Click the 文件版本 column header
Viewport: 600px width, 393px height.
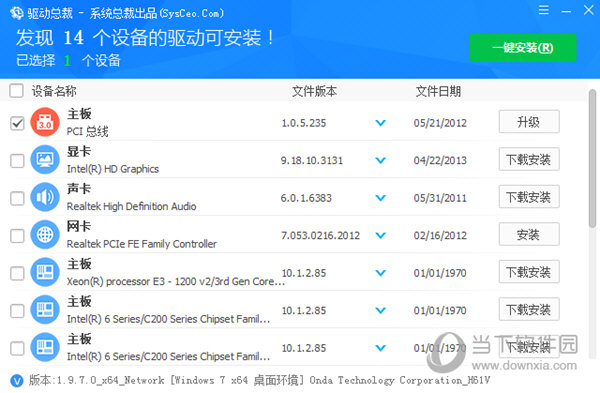pos(314,91)
